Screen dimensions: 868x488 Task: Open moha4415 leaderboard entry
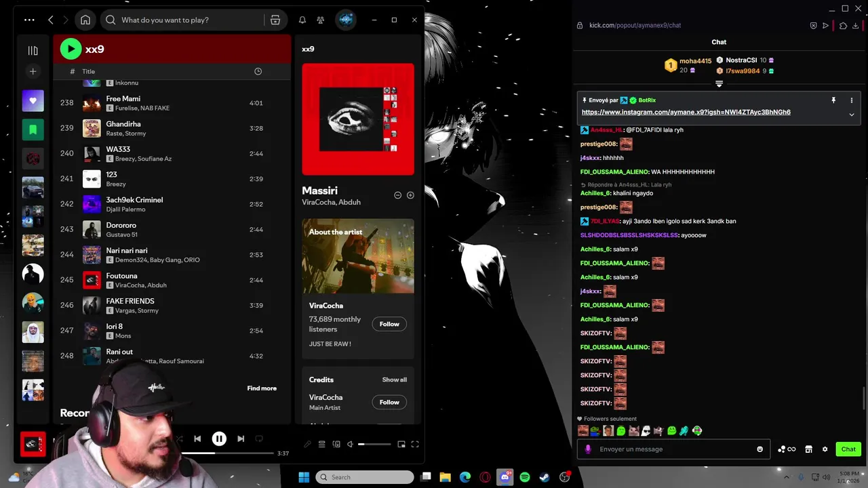coord(688,65)
